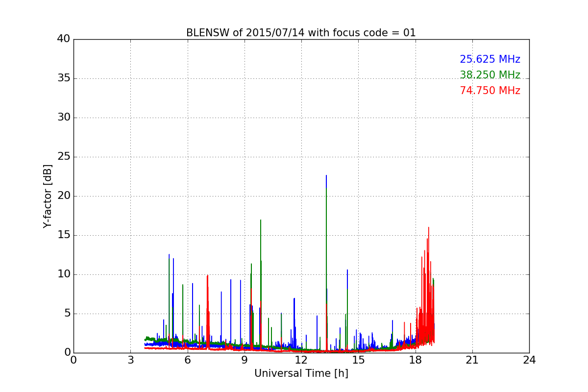Click y-axis tick label 20

click(64, 196)
